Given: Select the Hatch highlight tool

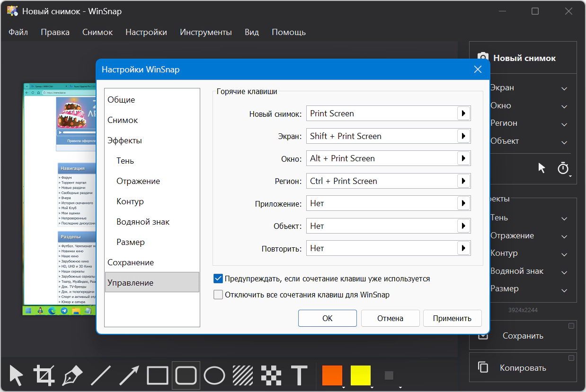Looking at the screenshot, I should [243, 375].
